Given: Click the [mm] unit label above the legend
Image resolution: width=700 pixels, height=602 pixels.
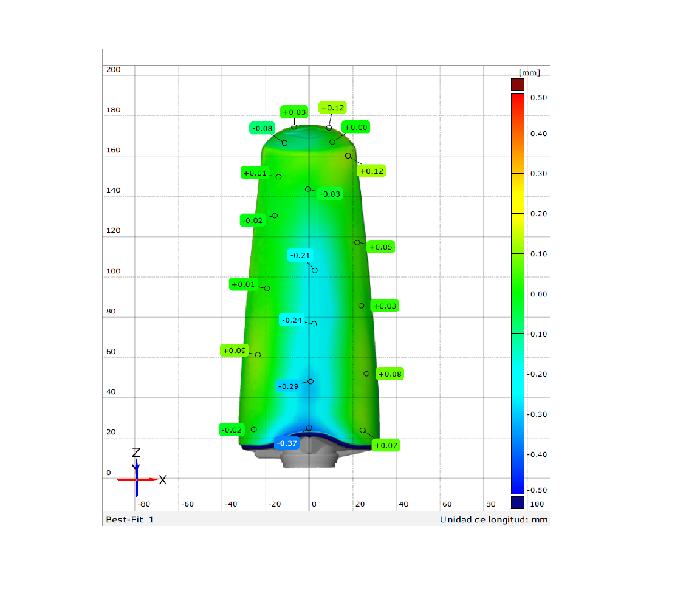Looking at the screenshot, I should coord(529,72).
